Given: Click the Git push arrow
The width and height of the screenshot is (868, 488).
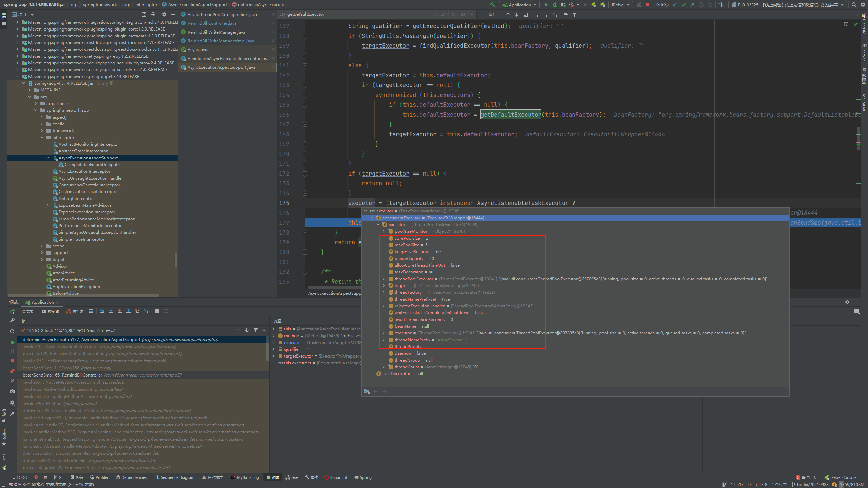Looking at the screenshot, I should (x=692, y=5).
